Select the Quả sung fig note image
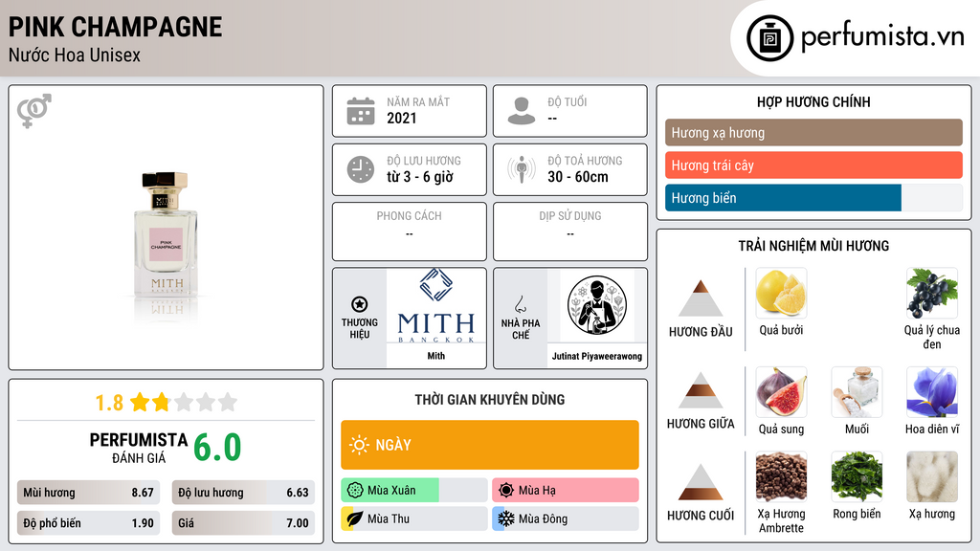The height and width of the screenshot is (551, 980). [781, 392]
